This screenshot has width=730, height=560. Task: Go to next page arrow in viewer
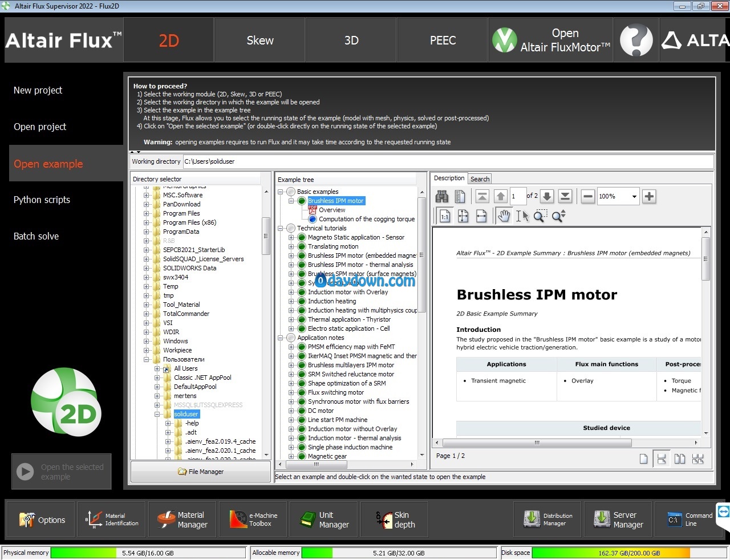546,197
